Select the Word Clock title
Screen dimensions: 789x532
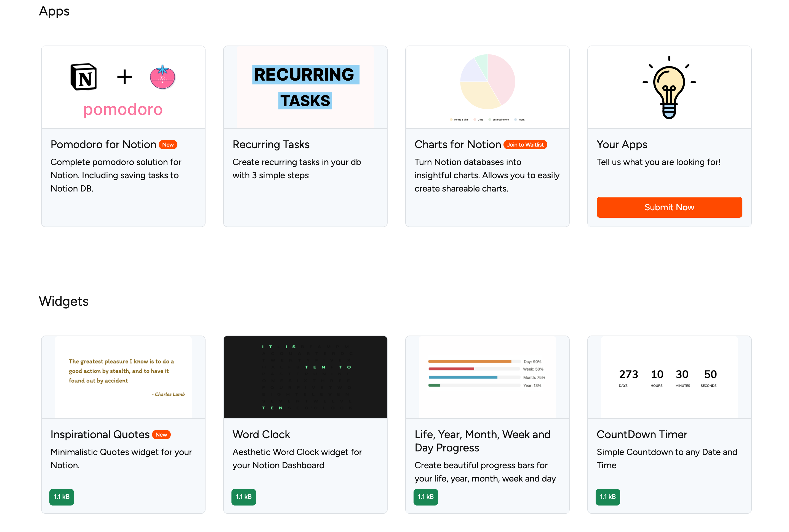[261, 435]
